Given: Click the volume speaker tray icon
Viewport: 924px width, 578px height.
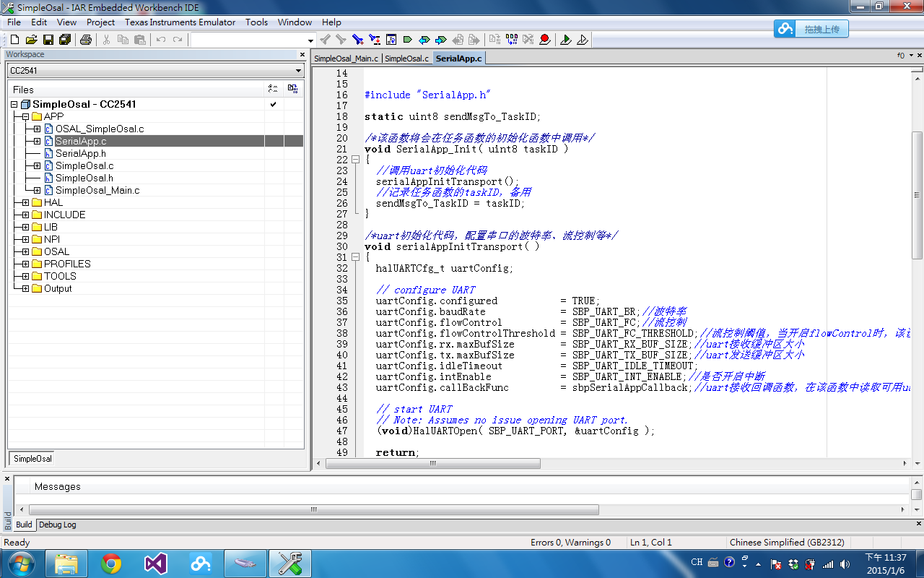Looking at the screenshot, I should (844, 564).
